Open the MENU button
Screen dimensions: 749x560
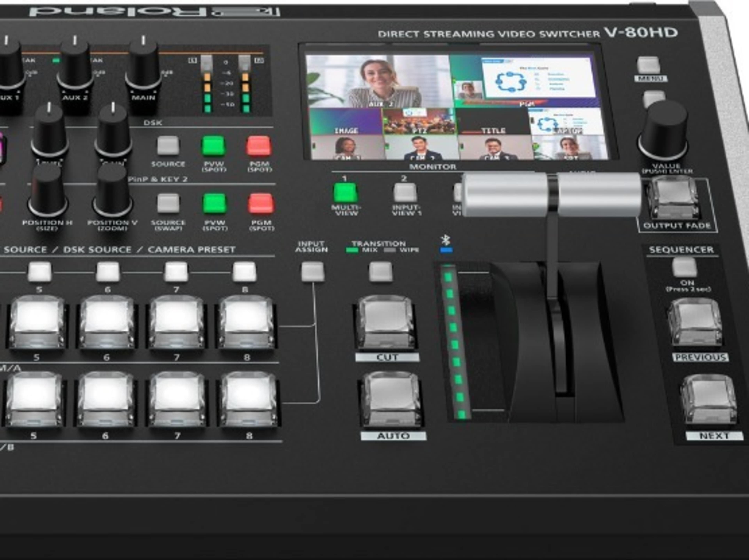(648, 65)
